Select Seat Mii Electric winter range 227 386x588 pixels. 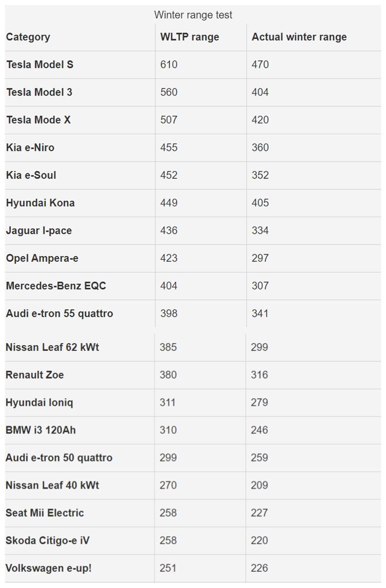point(259,513)
